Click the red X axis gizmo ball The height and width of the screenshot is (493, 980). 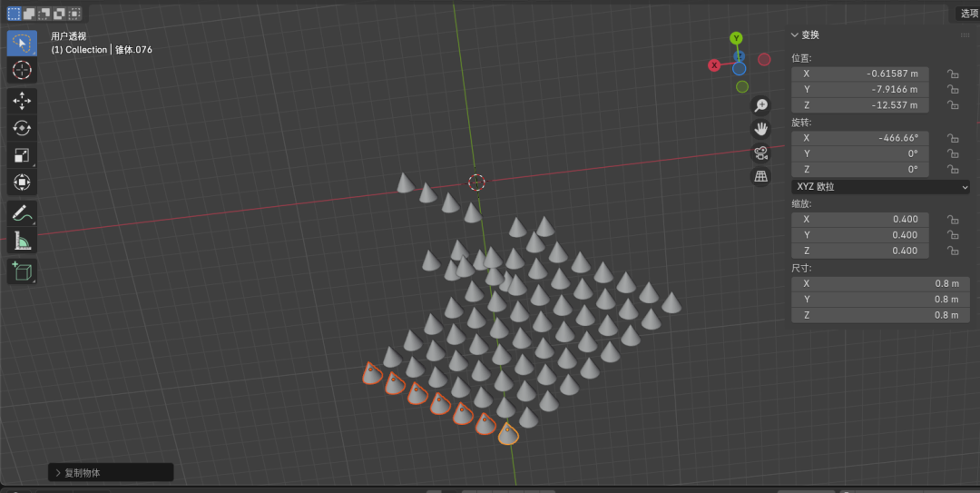click(714, 65)
